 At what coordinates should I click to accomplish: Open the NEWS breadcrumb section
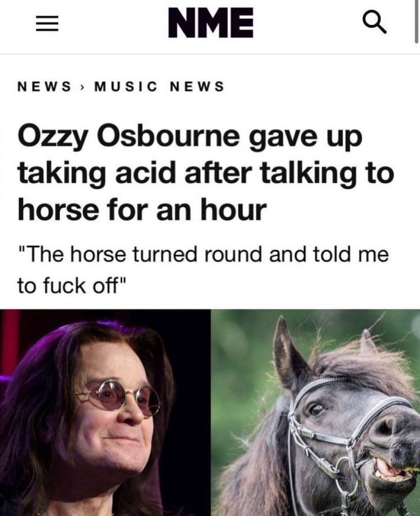click(x=44, y=87)
